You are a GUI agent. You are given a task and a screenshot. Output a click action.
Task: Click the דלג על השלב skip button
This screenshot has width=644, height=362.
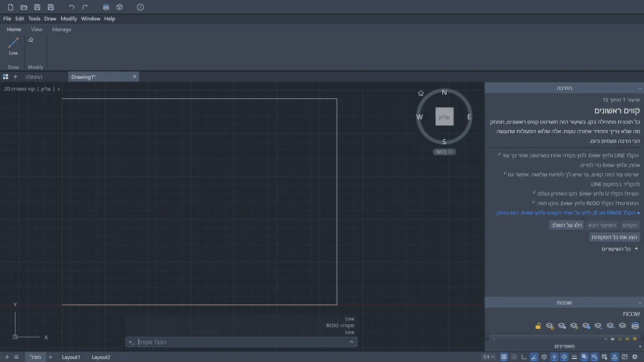tap(567, 225)
